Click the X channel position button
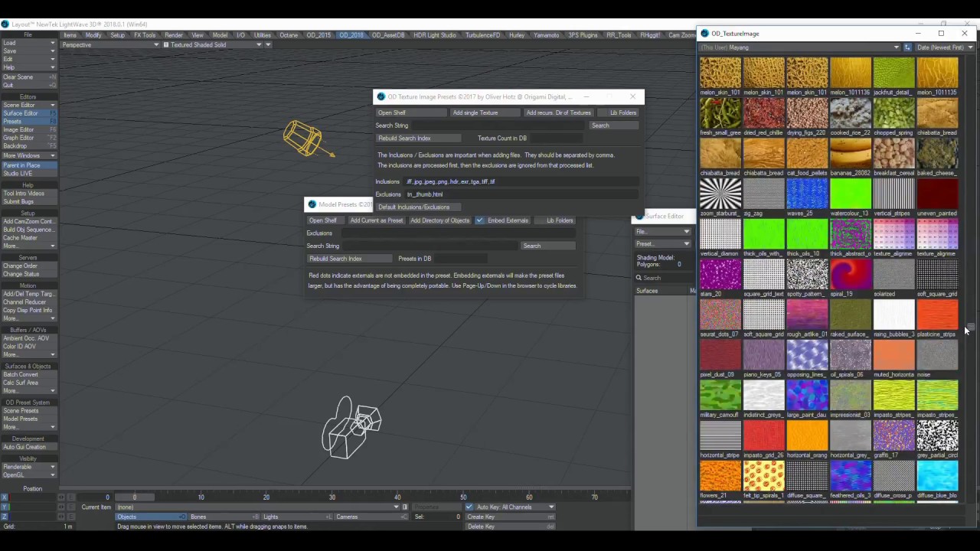The width and height of the screenshot is (980, 551). 4,497
